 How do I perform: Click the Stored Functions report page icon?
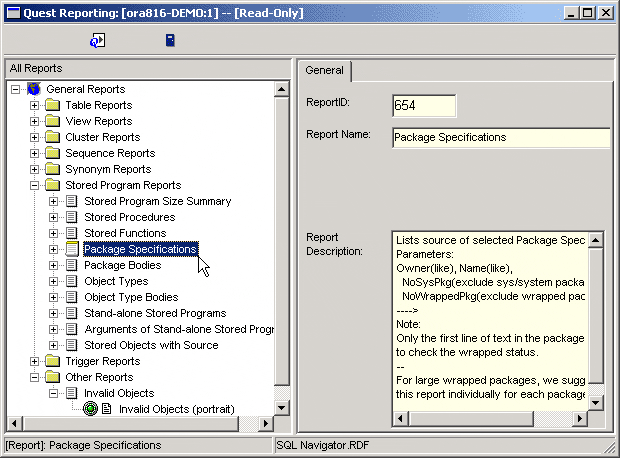point(72,233)
